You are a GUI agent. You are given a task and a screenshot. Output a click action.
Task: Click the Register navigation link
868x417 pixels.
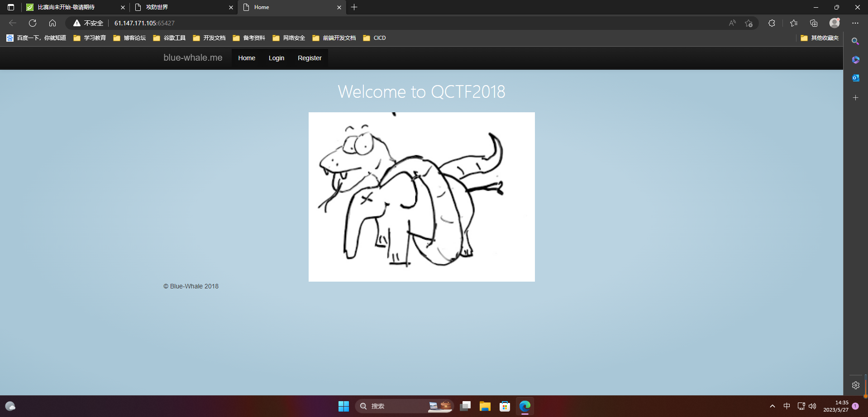tap(310, 58)
